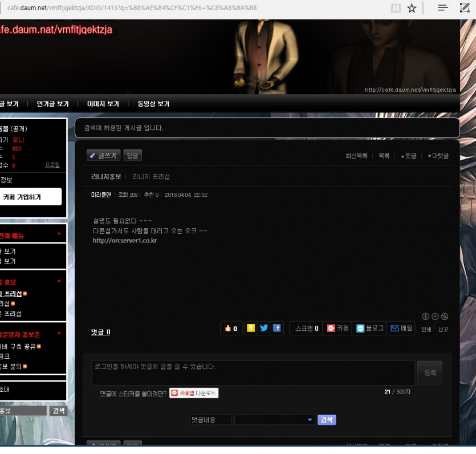Open the orcserver1.co.kr link
This screenshot has width=476, height=454.
click(125, 241)
